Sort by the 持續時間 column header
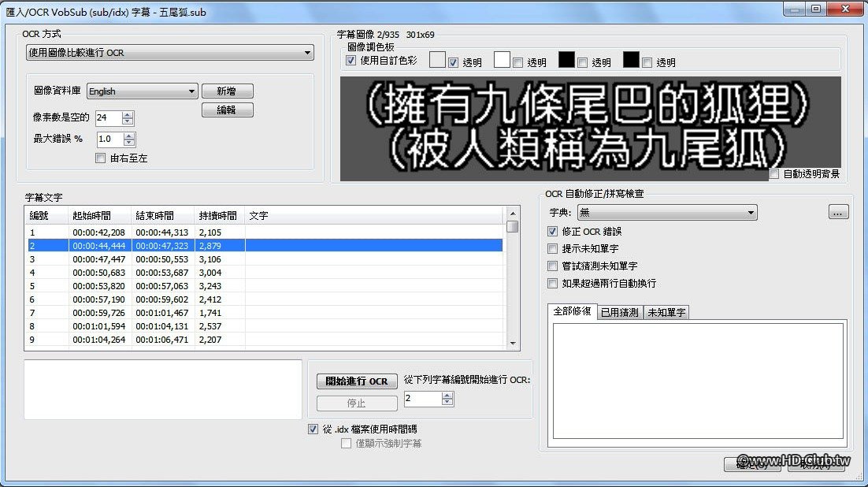This screenshot has height=487, width=868. coord(220,215)
